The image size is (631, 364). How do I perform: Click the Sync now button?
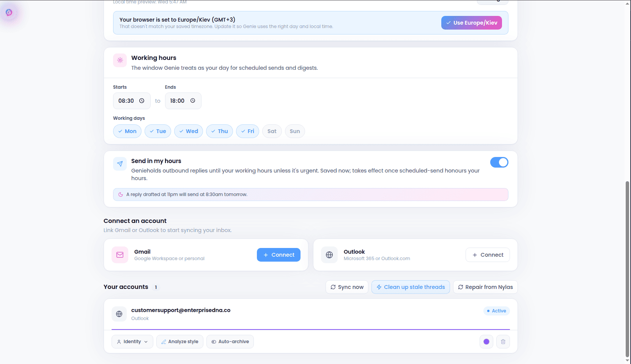347,287
